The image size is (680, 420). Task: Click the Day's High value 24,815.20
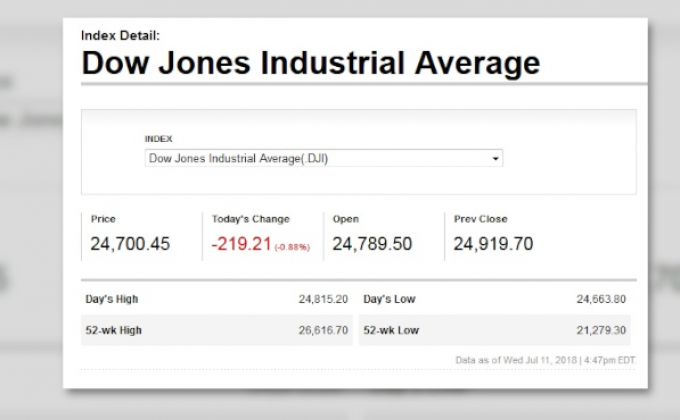(323, 299)
